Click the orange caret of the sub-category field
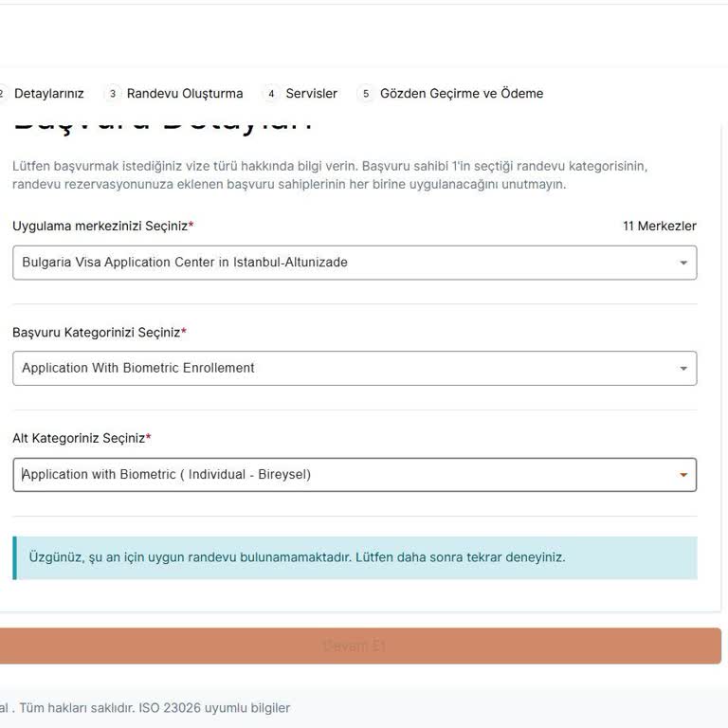 [x=683, y=475]
